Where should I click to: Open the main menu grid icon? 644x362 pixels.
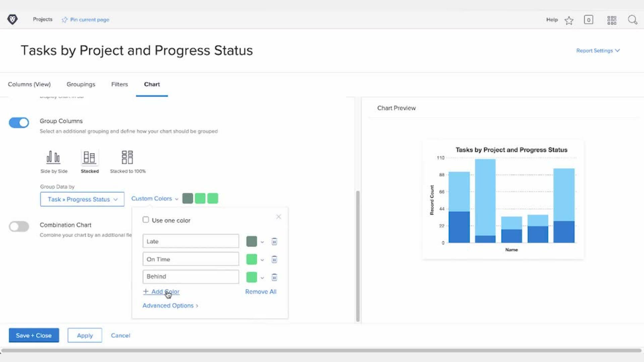tap(611, 20)
